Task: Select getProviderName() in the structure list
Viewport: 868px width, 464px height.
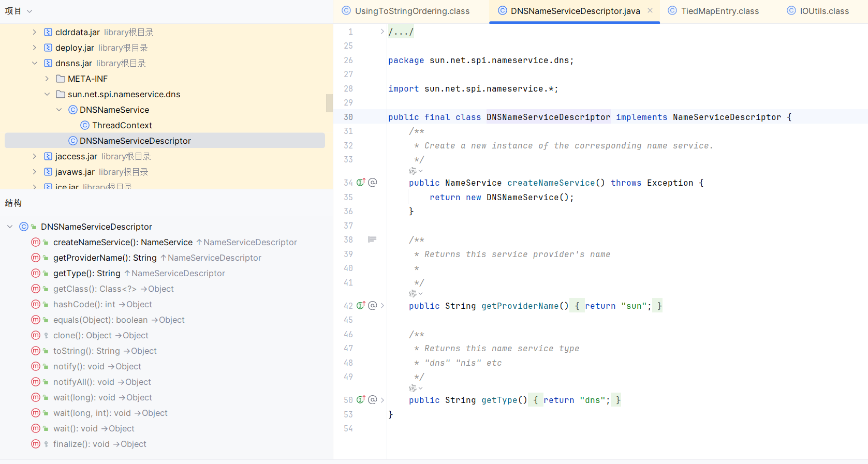Action: pyautogui.click(x=93, y=258)
